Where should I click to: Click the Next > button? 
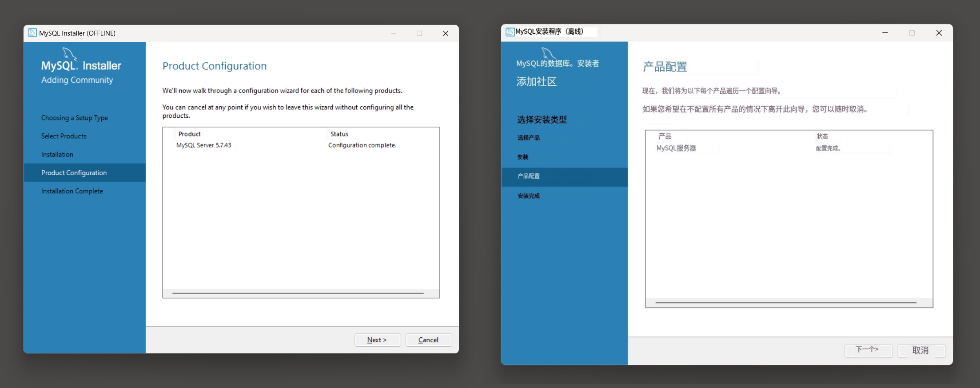(378, 340)
